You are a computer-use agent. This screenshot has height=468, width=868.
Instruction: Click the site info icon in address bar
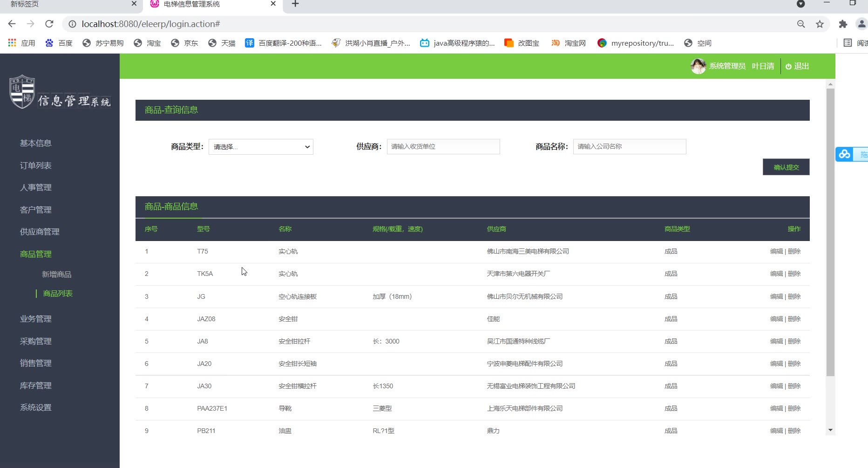(x=72, y=24)
